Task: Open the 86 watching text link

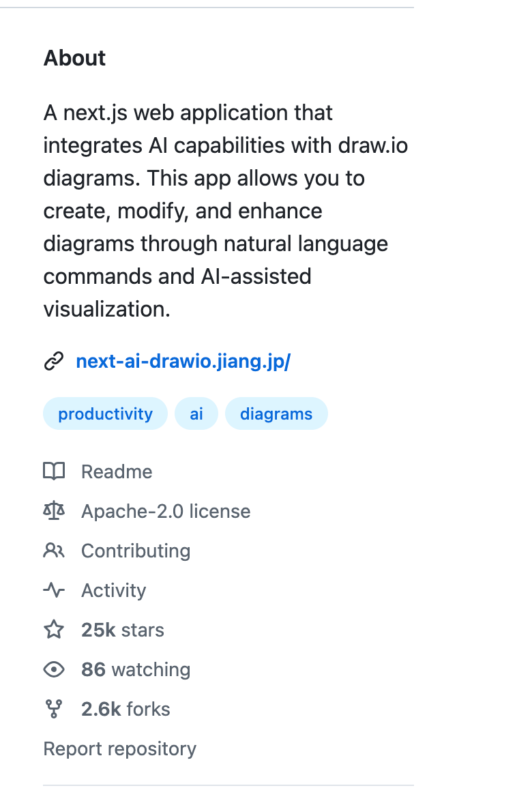Action: point(136,669)
